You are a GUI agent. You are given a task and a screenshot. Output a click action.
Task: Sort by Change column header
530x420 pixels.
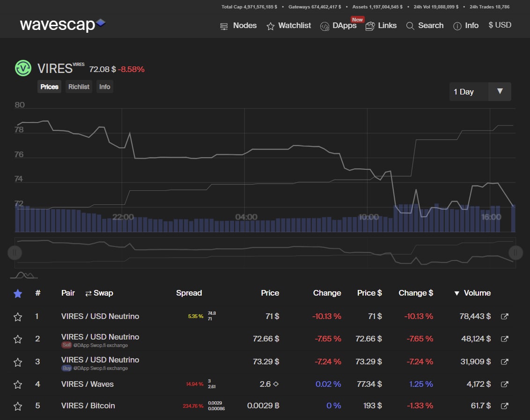(x=327, y=293)
